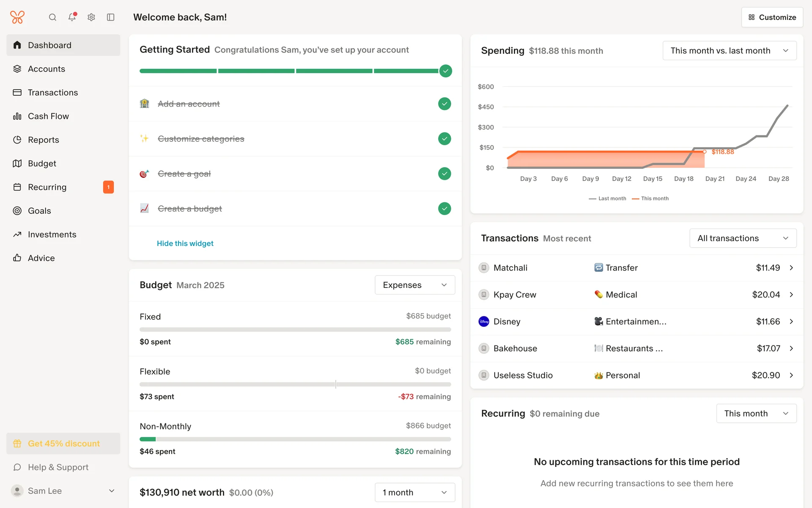Screen dimensions: 812x508
Task: Click the Disney merchant logo icon
Action: pos(484,322)
